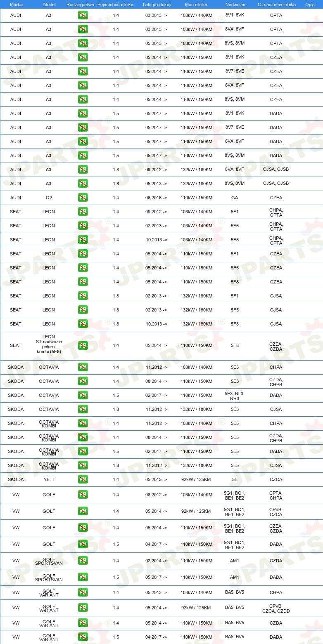Click the Oznaczenie silnika column header
The image size is (323, 644).
(x=276, y=4)
